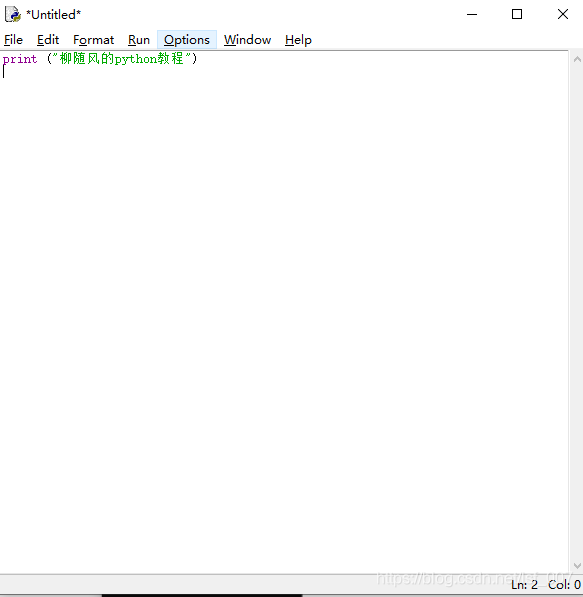Viewport: 583px width, 597px height.
Task: Open the Window menu
Action: [248, 40]
